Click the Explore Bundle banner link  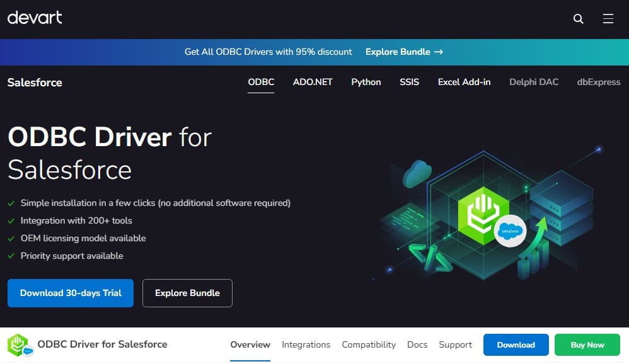[x=404, y=52]
